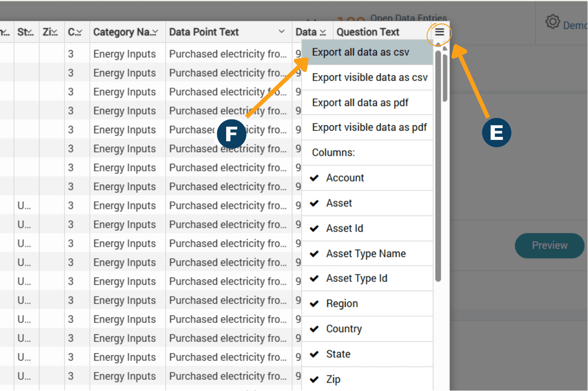Toggle the Region column
The height and width of the screenshot is (391, 588).
click(367, 304)
